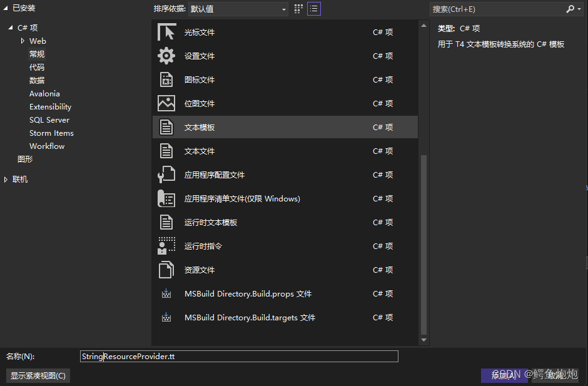Click the MSBuild Directory.Build.props item icon
Screen dimensions: 588x386
point(166,293)
